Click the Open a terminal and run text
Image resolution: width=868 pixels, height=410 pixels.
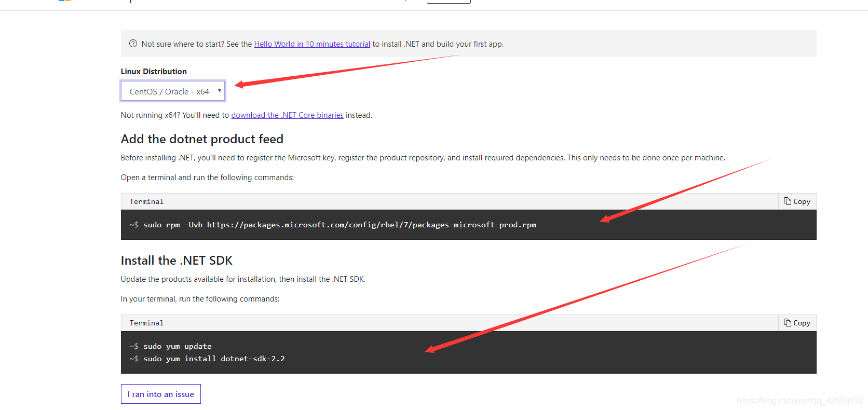(207, 177)
